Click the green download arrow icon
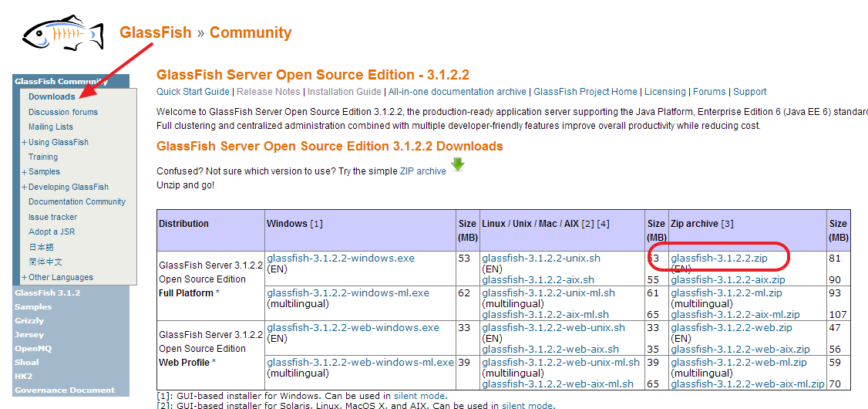The width and height of the screenshot is (868, 409). pyautogui.click(x=458, y=164)
